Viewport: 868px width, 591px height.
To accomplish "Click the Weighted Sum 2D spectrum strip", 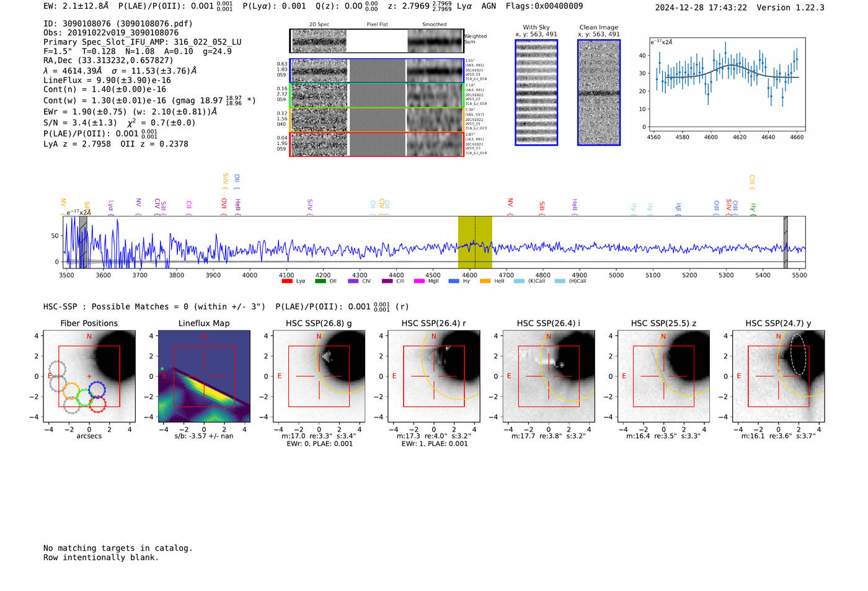I will click(x=377, y=41).
